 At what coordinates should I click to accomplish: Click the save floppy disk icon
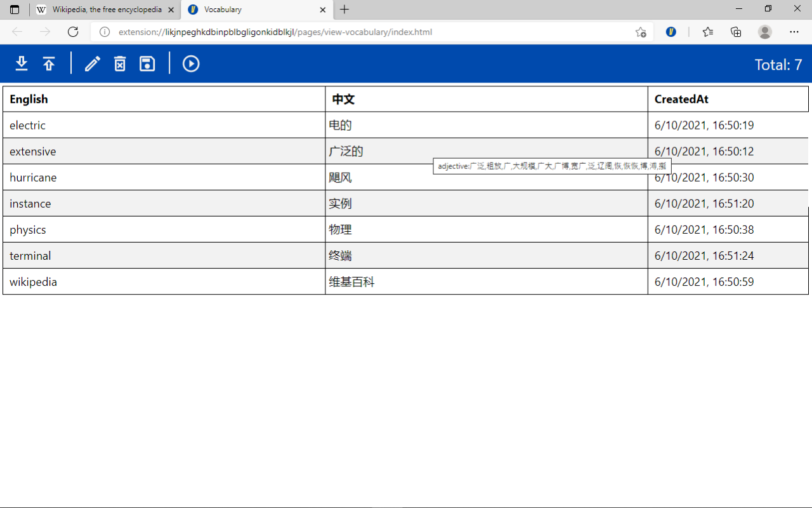[147, 63]
